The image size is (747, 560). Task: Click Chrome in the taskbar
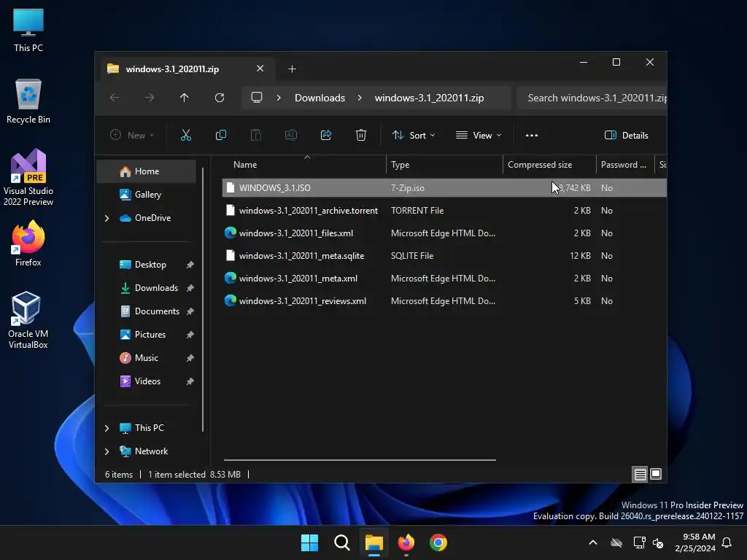[438, 542]
